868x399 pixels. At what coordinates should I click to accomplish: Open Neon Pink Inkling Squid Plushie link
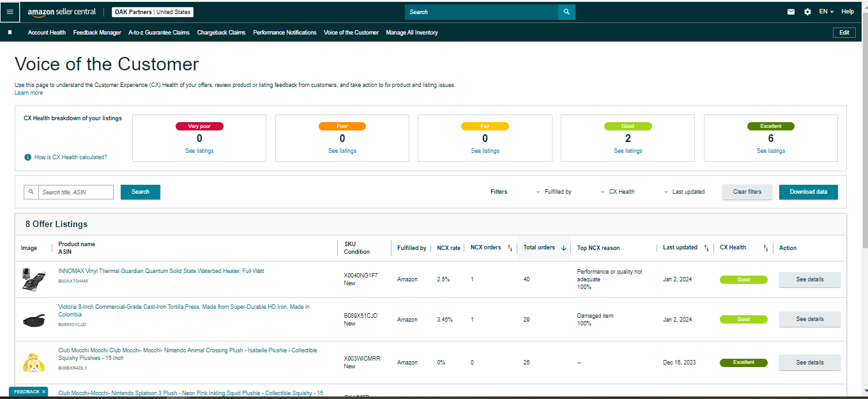coord(190,393)
